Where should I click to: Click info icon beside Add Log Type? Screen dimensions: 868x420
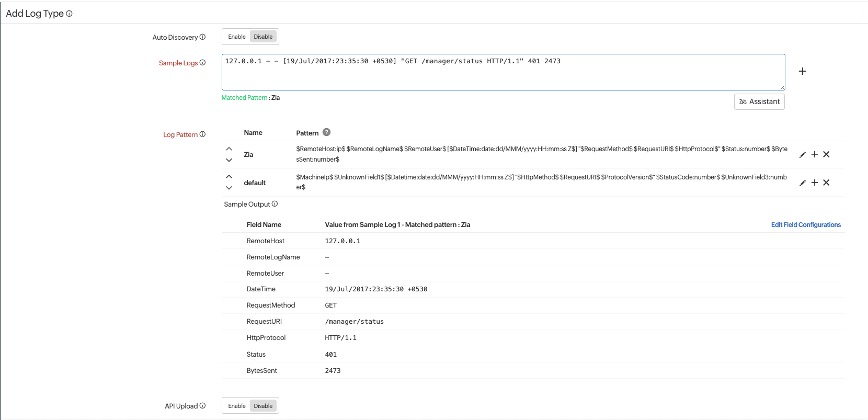(69, 14)
